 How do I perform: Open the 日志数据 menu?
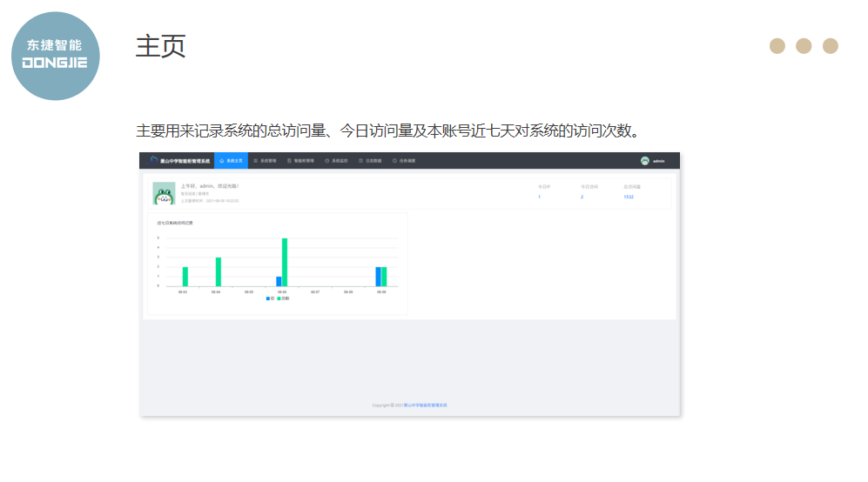click(370, 161)
